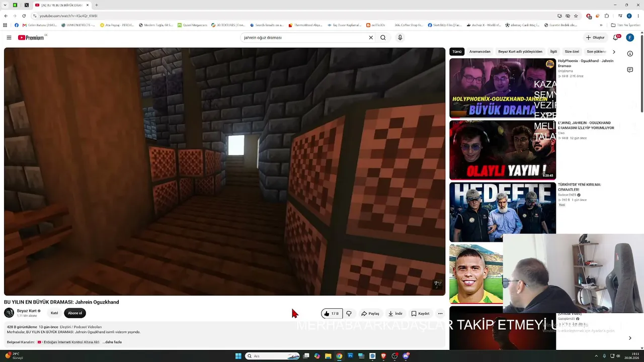Open more actions menu under the video

point(440,314)
